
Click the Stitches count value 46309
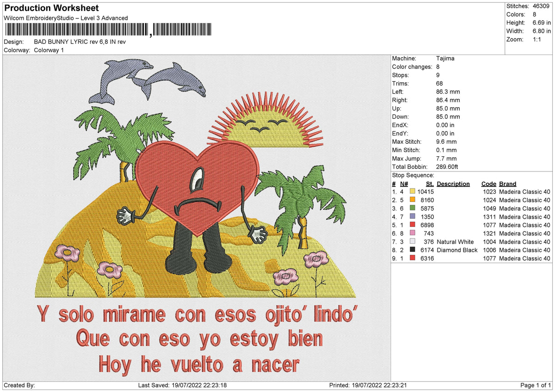pos(542,6)
